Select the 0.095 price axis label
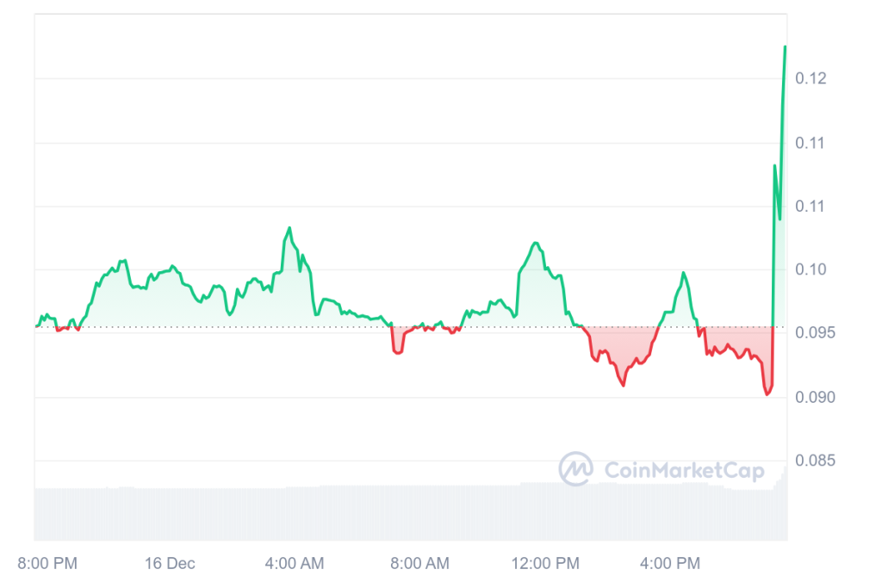Viewport: 882px width, 588px height. coord(815,333)
